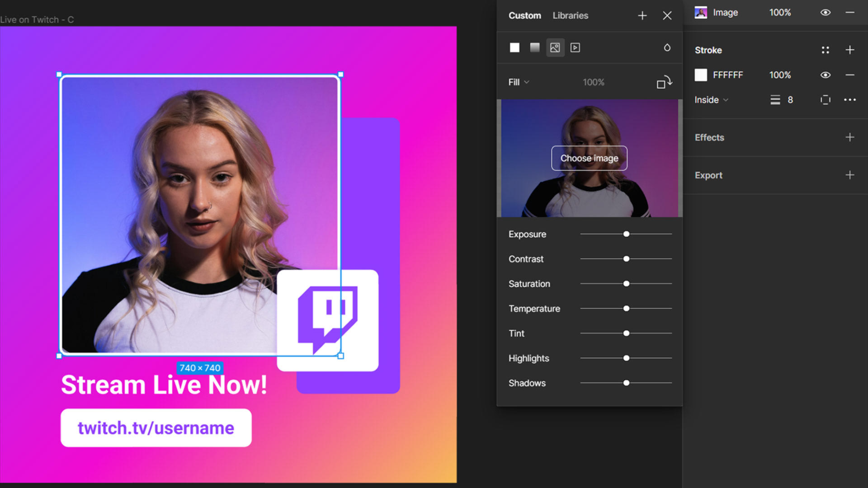Click the stroke weight value 8
Viewport: 868px width, 488px height.
point(790,100)
